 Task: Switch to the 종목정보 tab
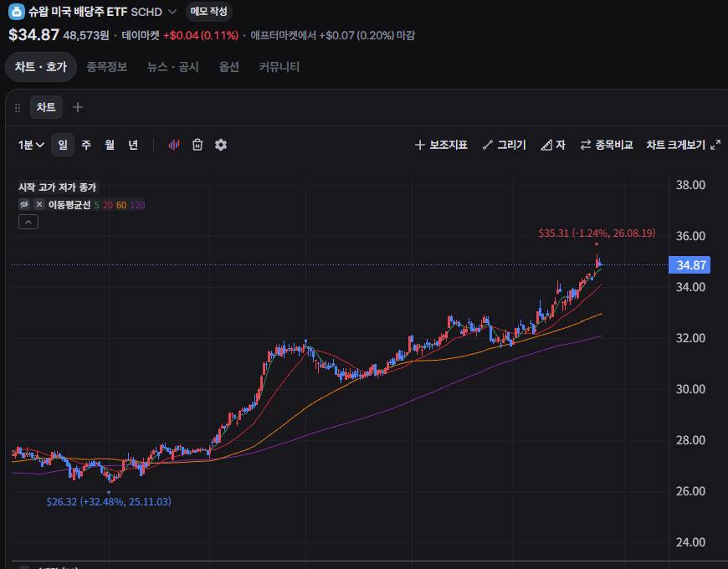click(107, 67)
